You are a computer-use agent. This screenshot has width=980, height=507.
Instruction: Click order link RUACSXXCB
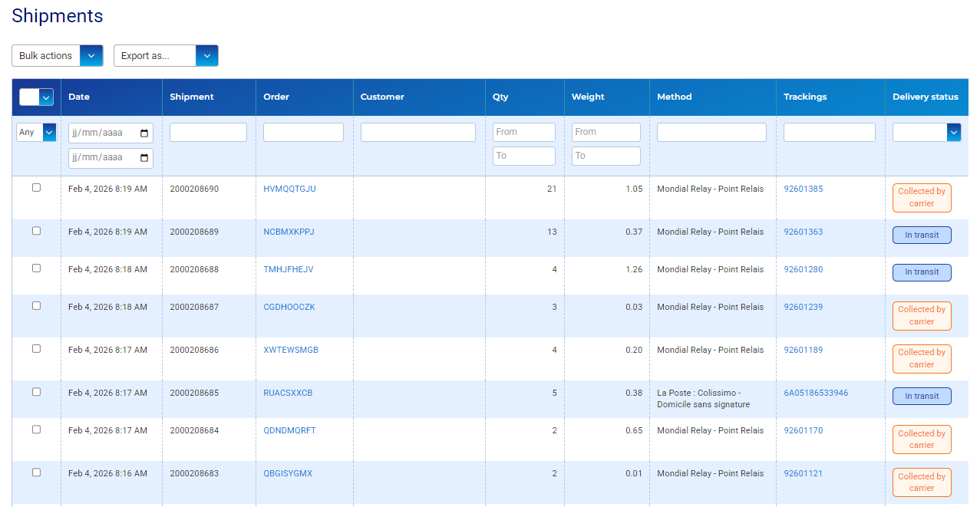(x=288, y=393)
